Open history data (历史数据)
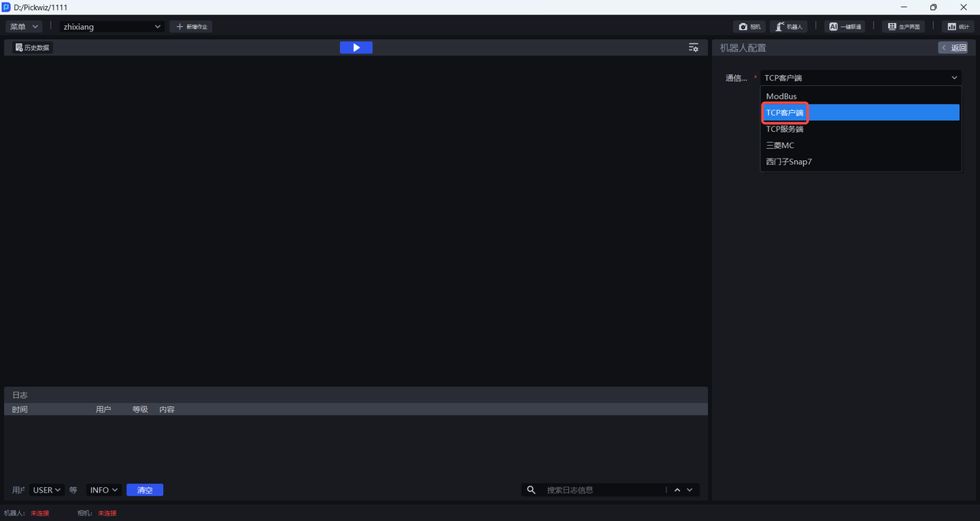The width and height of the screenshot is (980, 521). (32, 48)
